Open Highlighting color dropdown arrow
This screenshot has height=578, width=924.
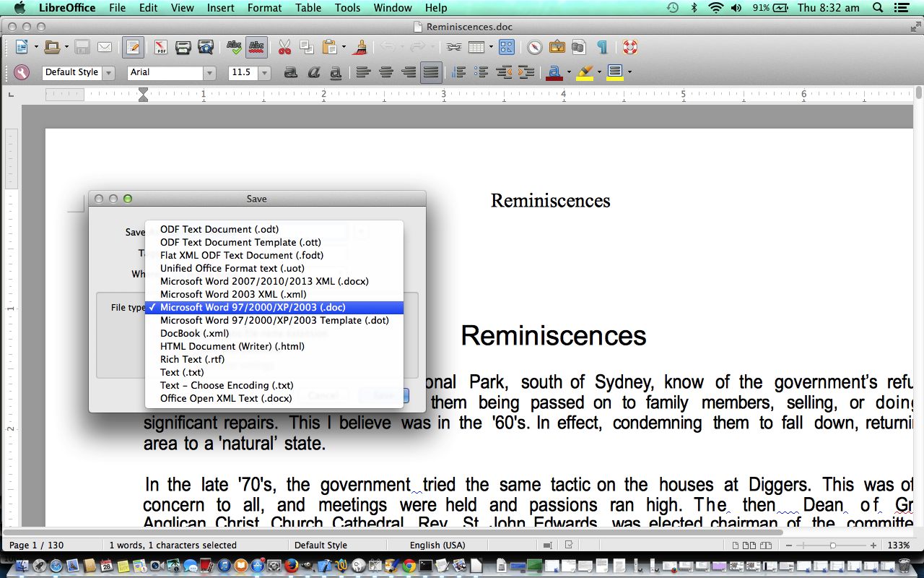pos(599,72)
